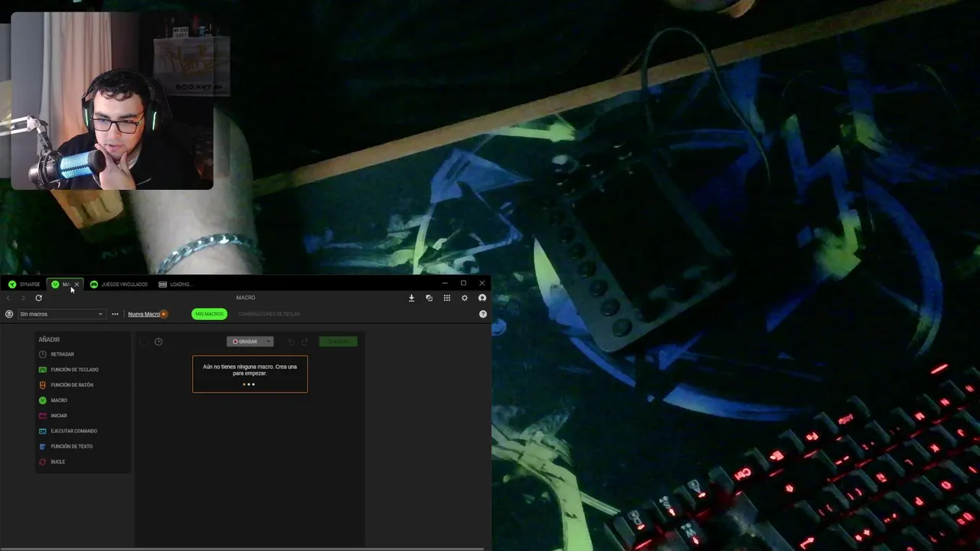The width and height of the screenshot is (980, 551).
Task: Add a Función de Texto action
Action: 66,446
